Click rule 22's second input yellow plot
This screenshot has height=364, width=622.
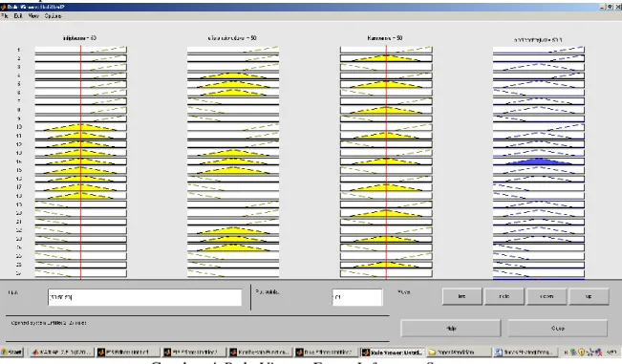[233, 230]
